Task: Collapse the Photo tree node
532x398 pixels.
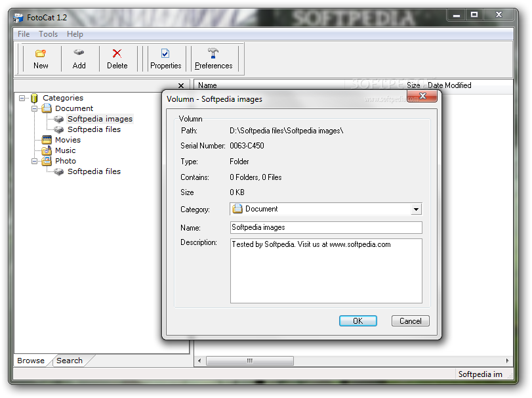Action: coord(35,162)
